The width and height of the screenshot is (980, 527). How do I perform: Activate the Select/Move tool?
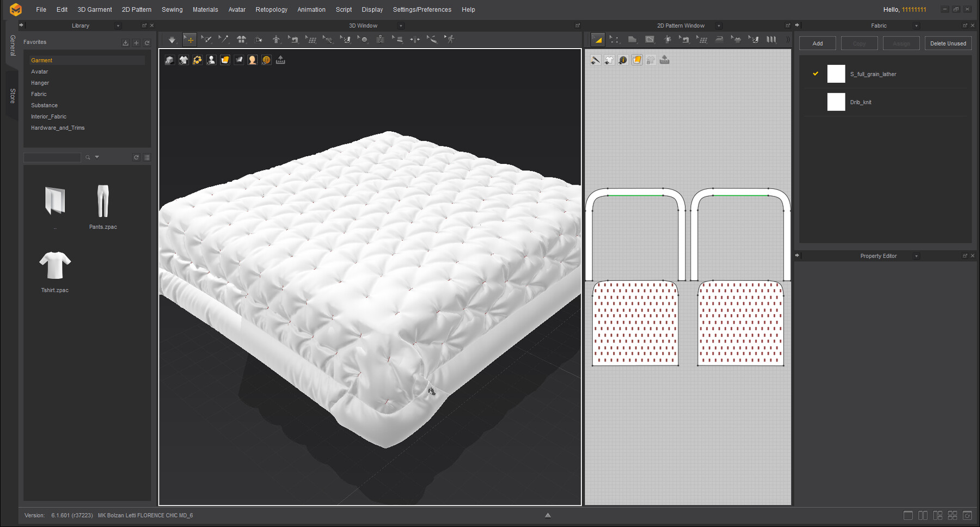189,39
